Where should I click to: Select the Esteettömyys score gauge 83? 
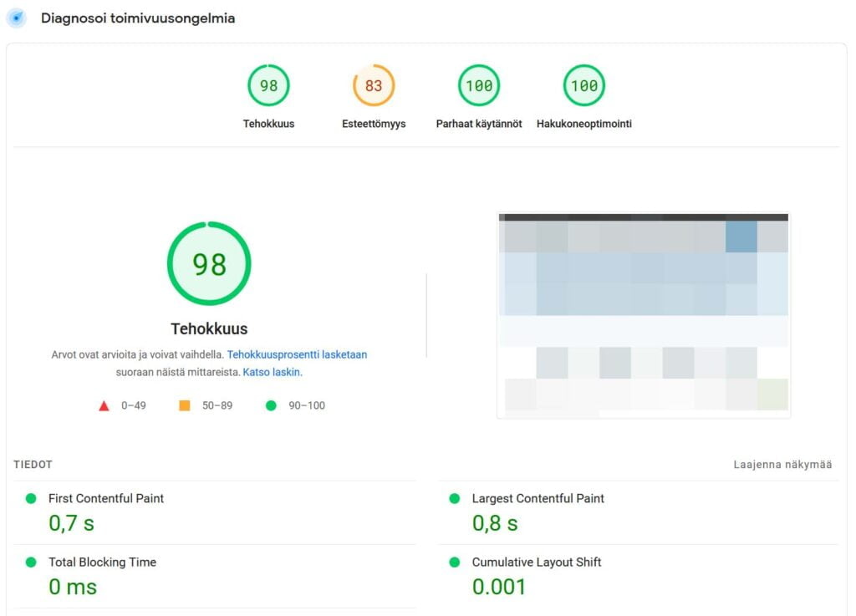point(374,85)
